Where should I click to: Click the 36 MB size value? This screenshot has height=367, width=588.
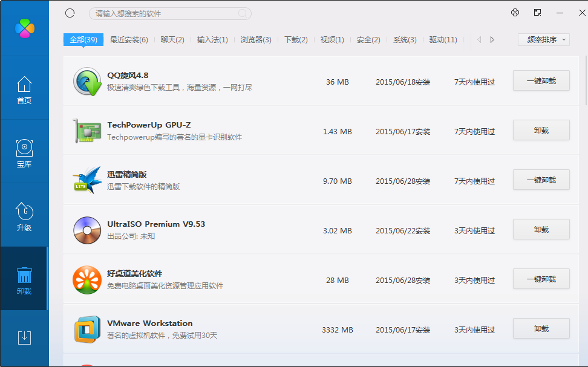[338, 82]
